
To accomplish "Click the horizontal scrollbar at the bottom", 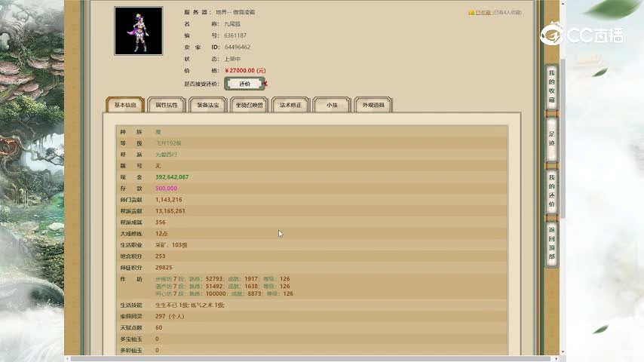I will point(302,358).
